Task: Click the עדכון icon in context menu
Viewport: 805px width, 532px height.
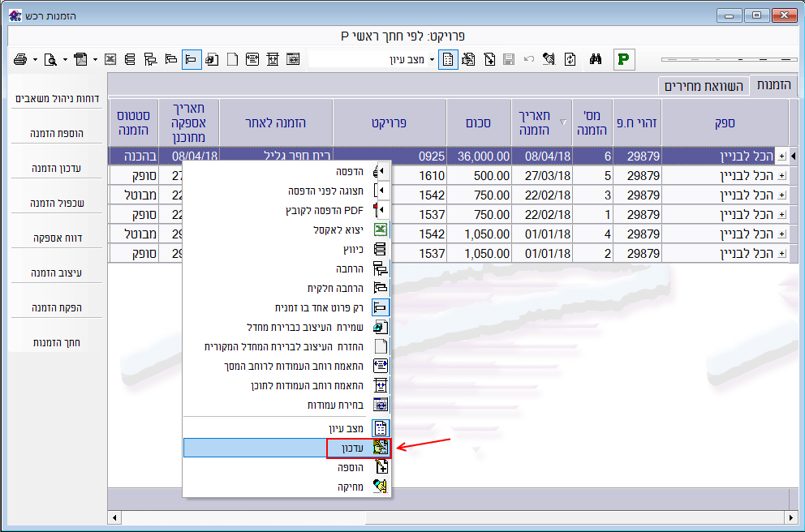Action: [x=381, y=448]
